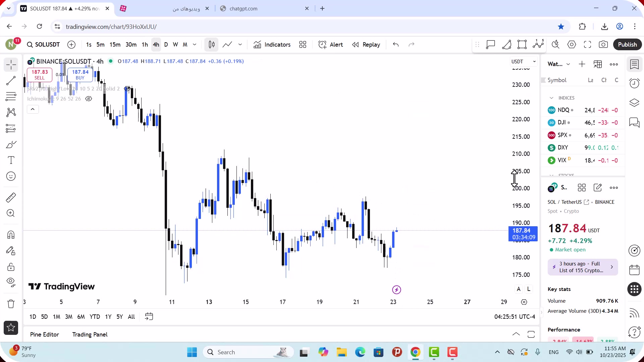Select the weekly W timeframe

tap(175, 45)
